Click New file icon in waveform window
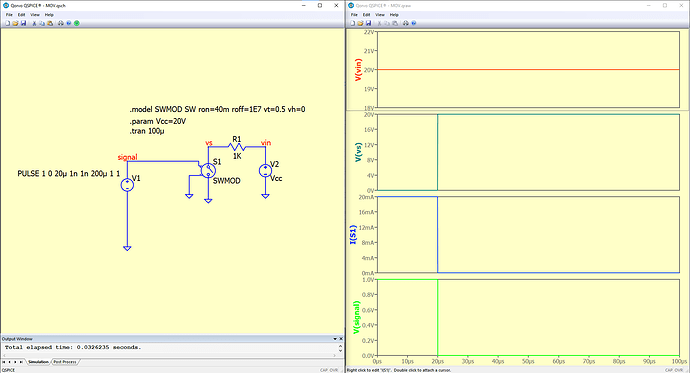The width and height of the screenshot is (690, 373). (x=352, y=23)
